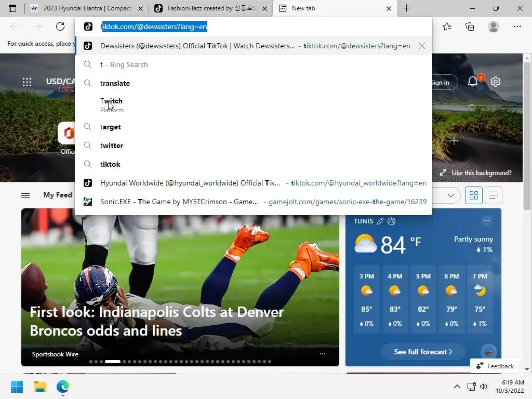This screenshot has width=532, height=399.
Task: Show hidden system tray icons
Action: (457, 387)
